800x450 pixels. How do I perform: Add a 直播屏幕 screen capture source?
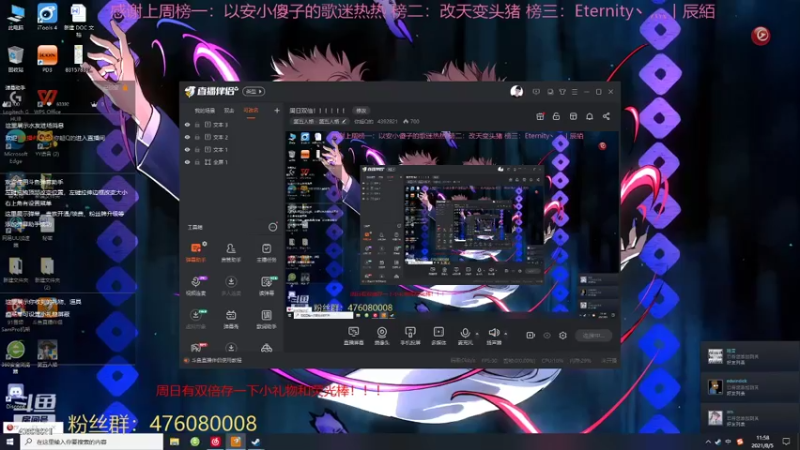[354, 336]
